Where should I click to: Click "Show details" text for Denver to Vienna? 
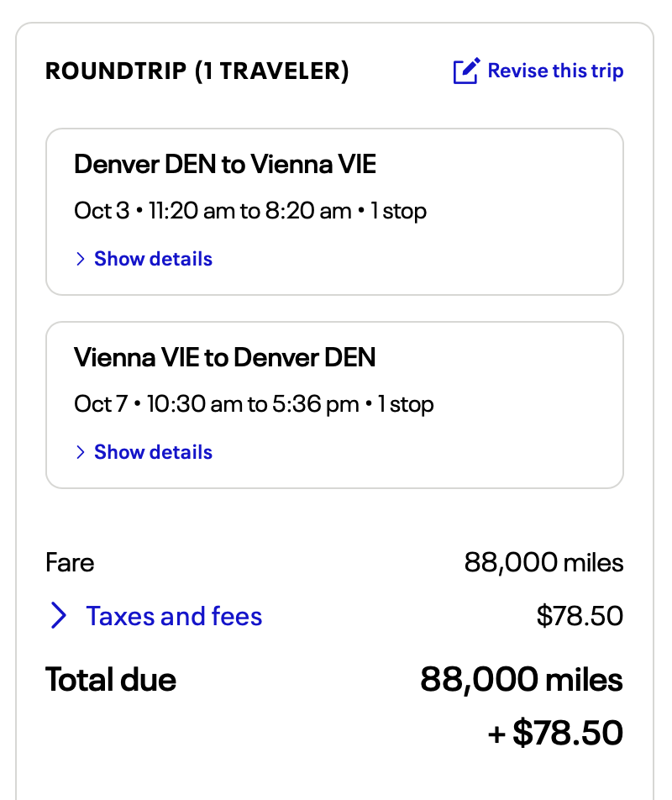pyautogui.click(x=153, y=259)
